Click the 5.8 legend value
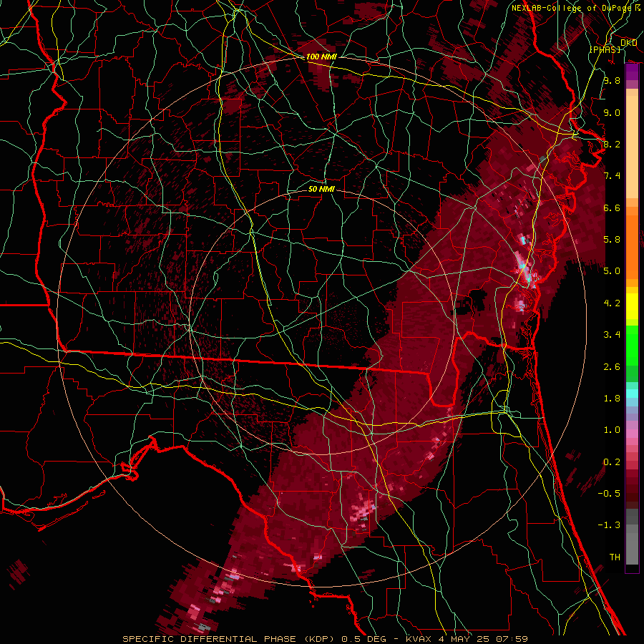The height and width of the screenshot is (644, 644). point(612,240)
